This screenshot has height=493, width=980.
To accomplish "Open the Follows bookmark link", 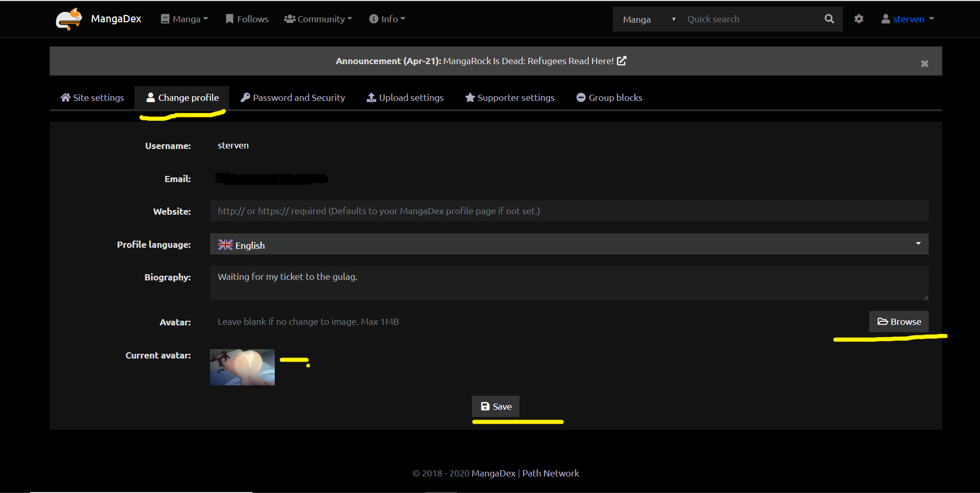I will click(247, 19).
